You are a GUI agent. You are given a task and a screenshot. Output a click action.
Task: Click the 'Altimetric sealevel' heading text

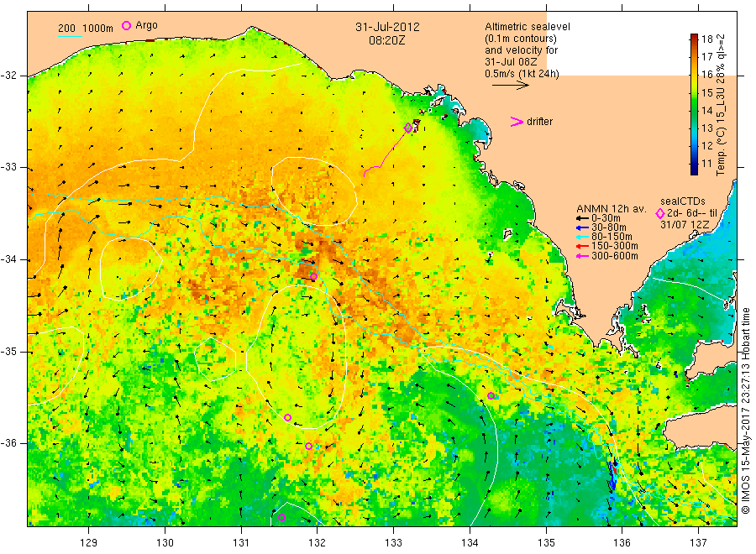point(528,27)
